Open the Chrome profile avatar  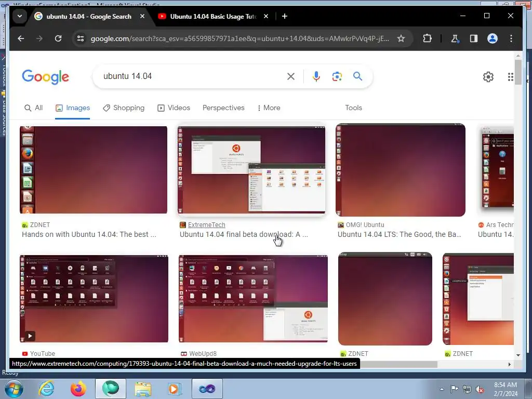[x=493, y=38]
